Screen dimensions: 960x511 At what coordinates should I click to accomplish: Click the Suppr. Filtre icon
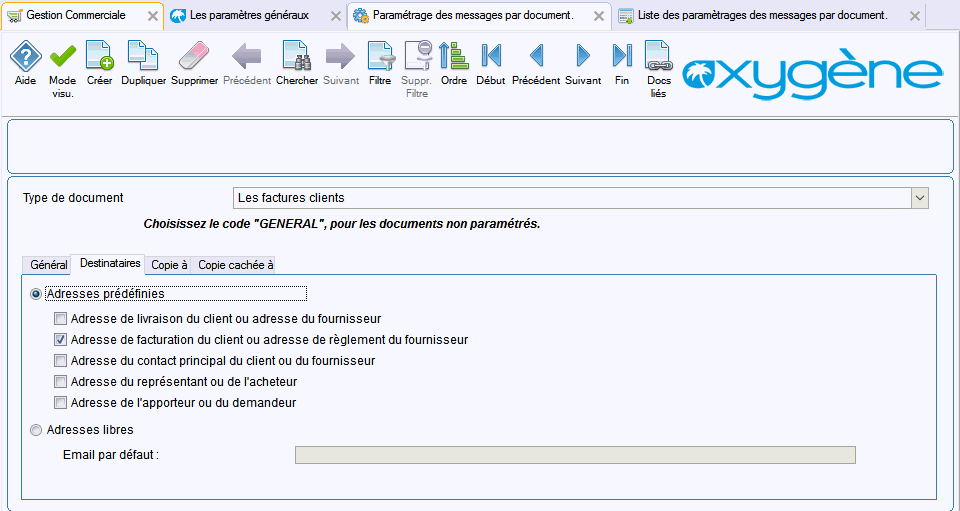(x=418, y=56)
